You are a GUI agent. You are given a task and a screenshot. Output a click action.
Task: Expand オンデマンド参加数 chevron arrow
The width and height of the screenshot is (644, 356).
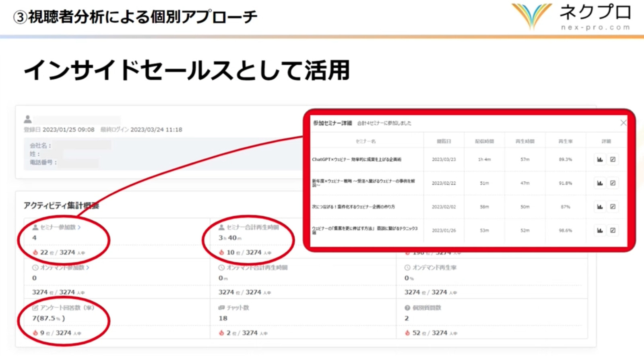pos(88,267)
